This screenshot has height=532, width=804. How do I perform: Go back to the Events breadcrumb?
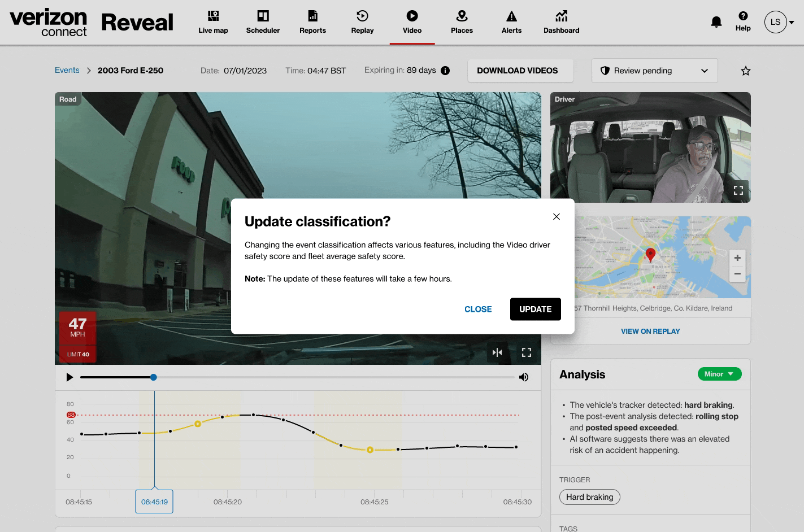67,70
